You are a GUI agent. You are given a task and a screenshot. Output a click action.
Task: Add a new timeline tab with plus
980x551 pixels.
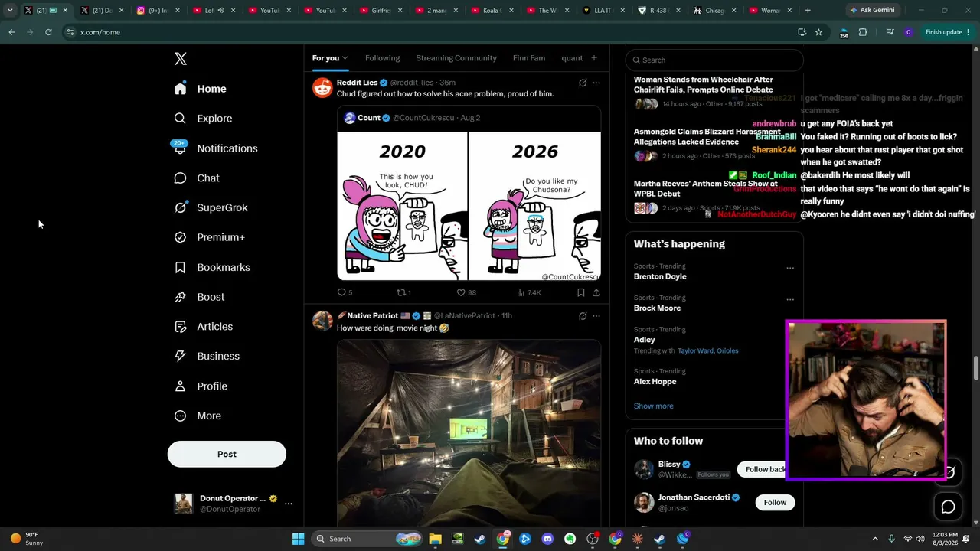[594, 58]
